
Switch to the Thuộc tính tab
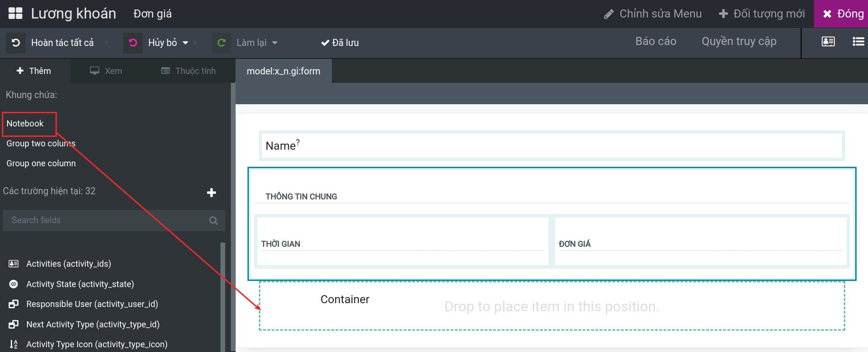coord(189,71)
